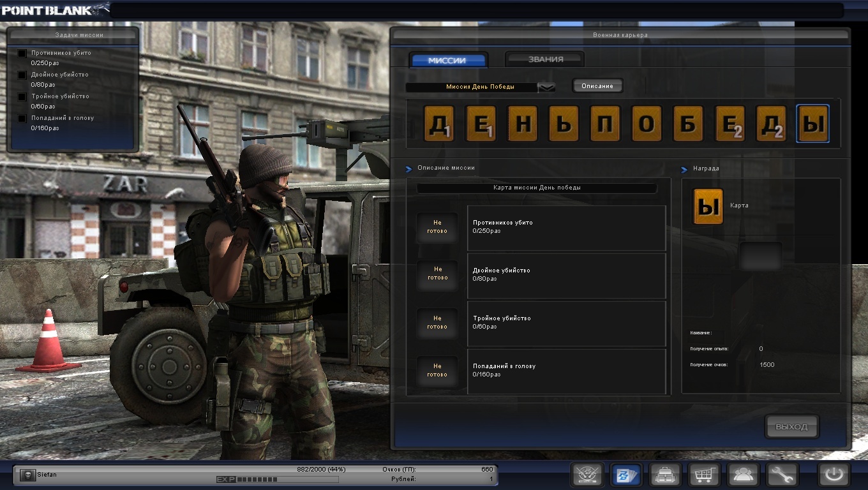Open the shop cart icon

tap(704, 475)
